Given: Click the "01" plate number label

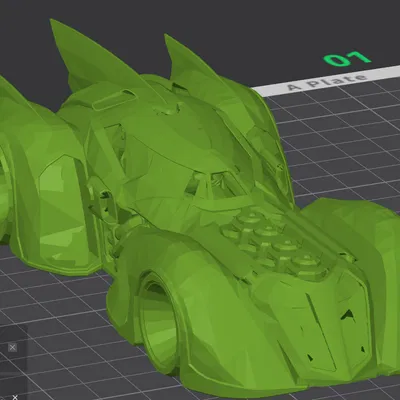Looking at the screenshot, I should pyautogui.click(x=347, y=59).
